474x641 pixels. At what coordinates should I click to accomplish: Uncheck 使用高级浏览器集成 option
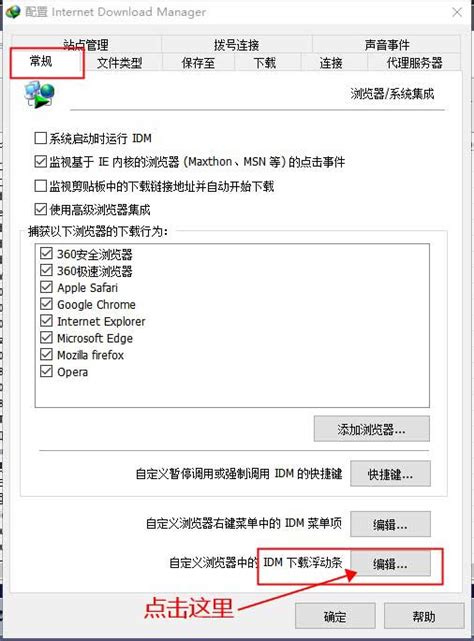(x=40, y=209)
